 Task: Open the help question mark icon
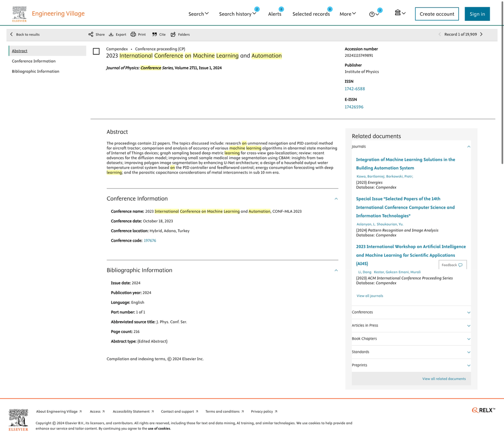click(x=372, y=14)
